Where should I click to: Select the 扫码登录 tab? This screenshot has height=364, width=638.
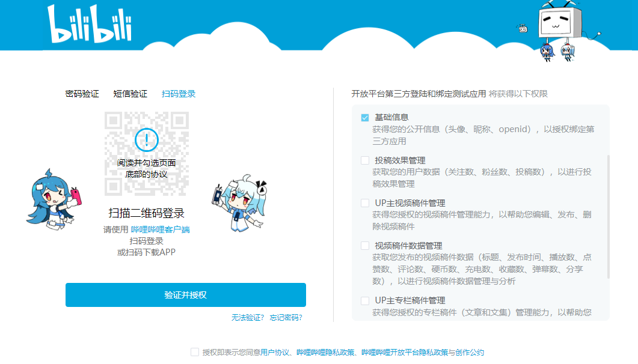pyautogui.click(x=179, y=94)
